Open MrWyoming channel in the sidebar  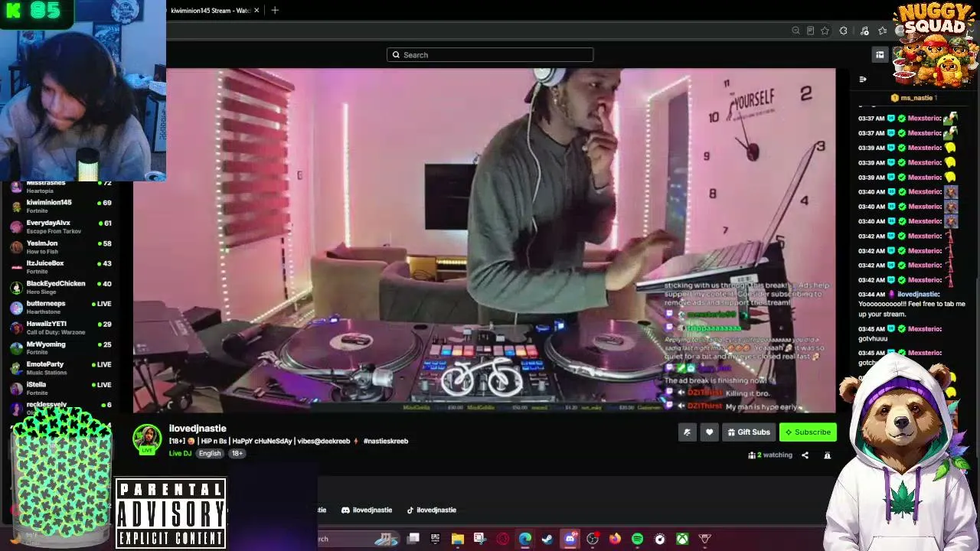click(61, 348)
